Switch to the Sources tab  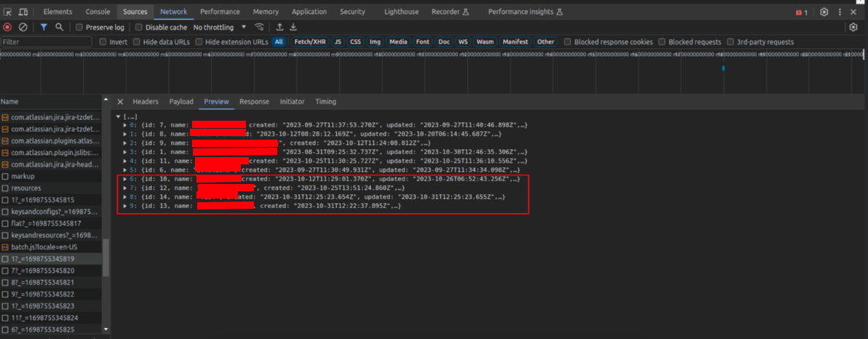tap(135, 12)
